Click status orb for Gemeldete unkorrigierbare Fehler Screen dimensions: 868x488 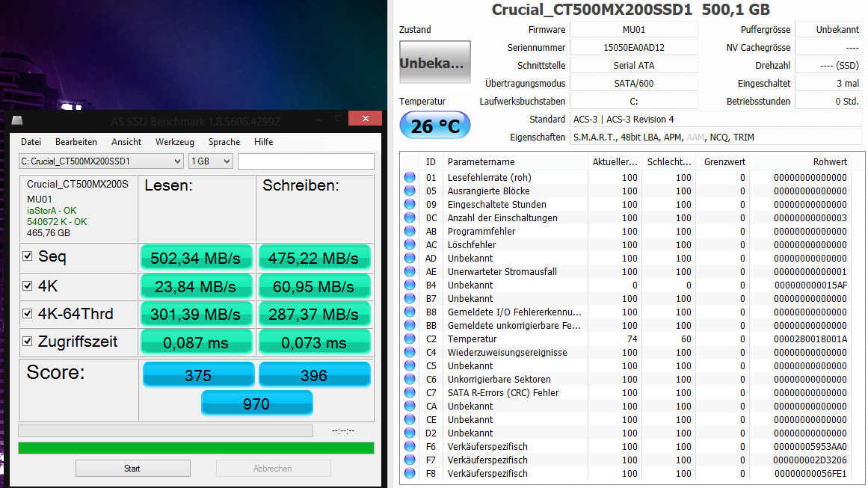(x=410, y=325)
